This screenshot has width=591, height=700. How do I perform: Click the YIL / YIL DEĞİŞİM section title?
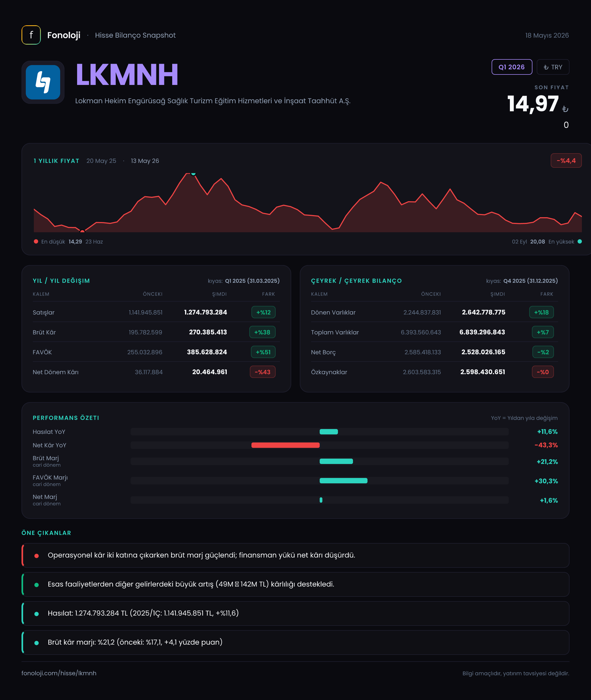(61, 281)
